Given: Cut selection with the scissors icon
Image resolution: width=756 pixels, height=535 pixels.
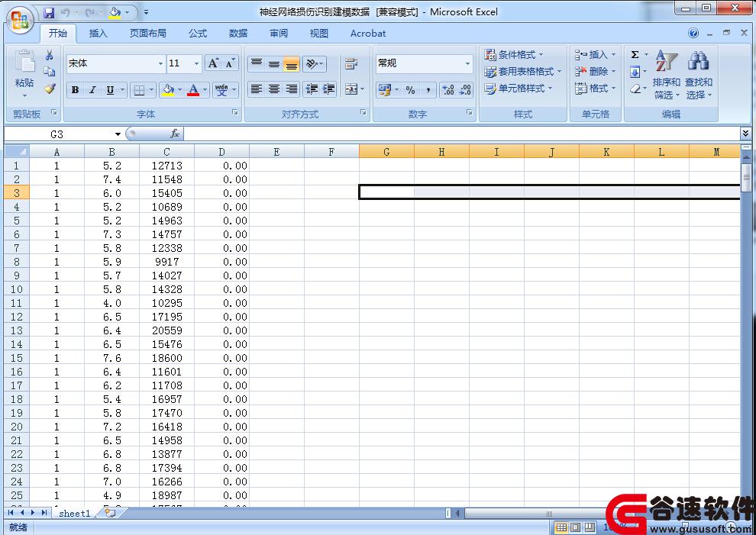Looking at the screenshot, I should click(49, 56).
